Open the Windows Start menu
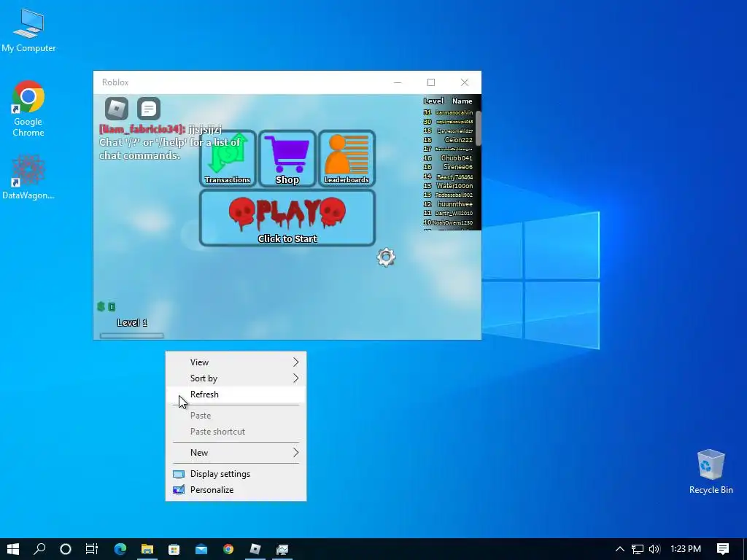Image resolution: width=747 pixels, height=560 pixels. (13, 549)
